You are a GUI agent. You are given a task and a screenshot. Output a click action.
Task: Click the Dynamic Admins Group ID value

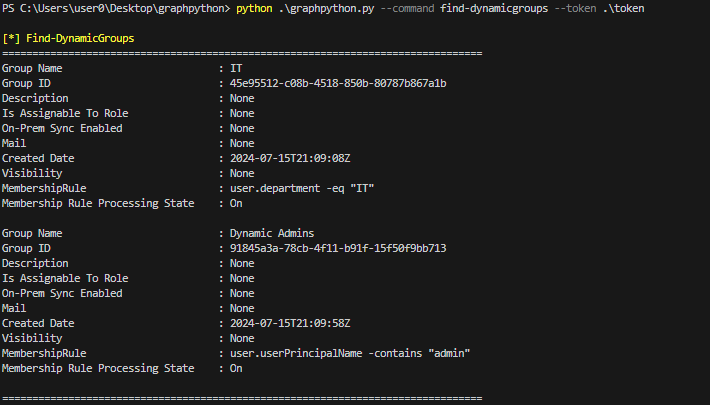(x=338, y=248)
